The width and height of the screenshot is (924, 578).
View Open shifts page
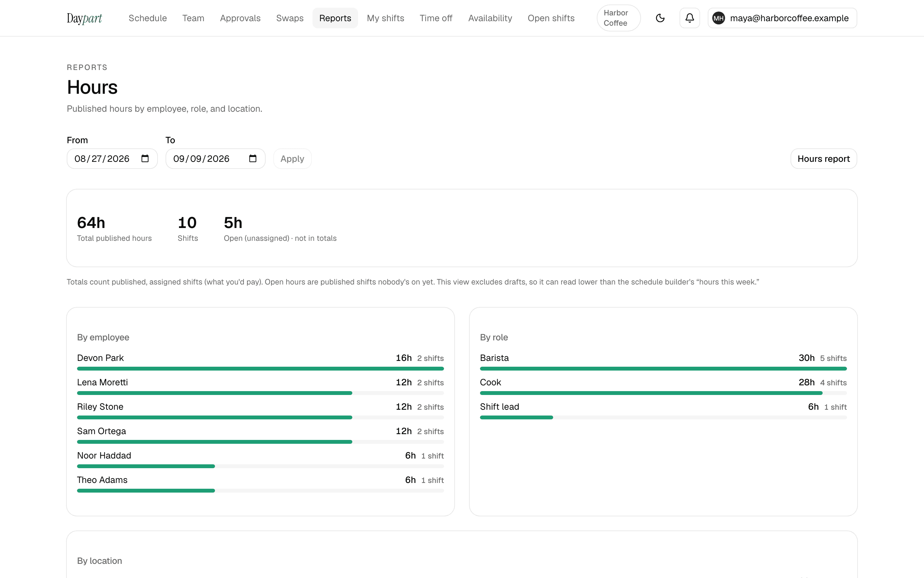pyautogui.click(x=551, y=18)
